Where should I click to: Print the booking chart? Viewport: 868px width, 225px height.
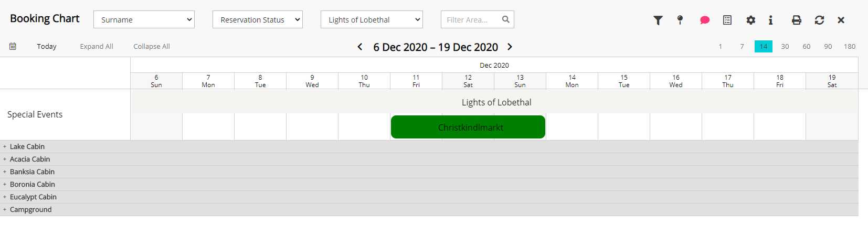(x=797, y=20)
